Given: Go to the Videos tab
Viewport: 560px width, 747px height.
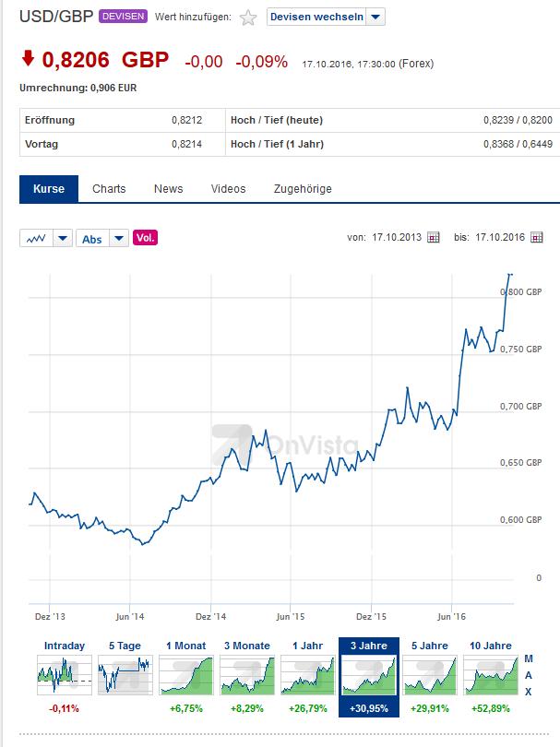Looking at the screenshot, I should pyautogui.click(x=228, y=189).
